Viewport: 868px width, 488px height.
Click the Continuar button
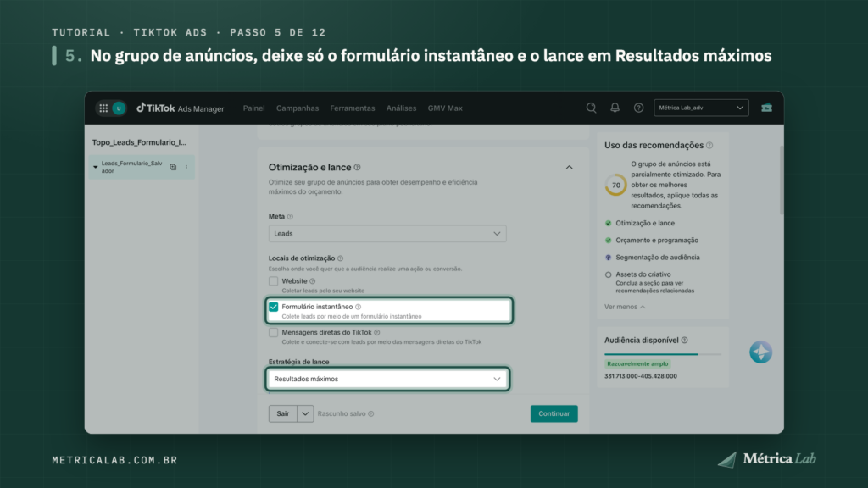pos(554,413)
